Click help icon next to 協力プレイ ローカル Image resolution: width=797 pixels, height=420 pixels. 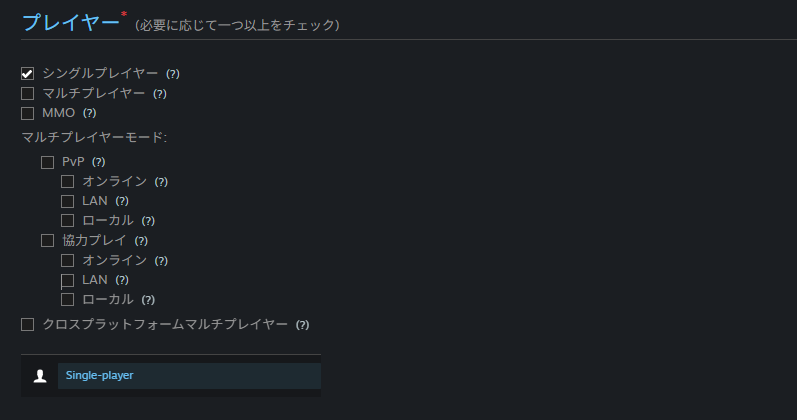tap(148, 300)
